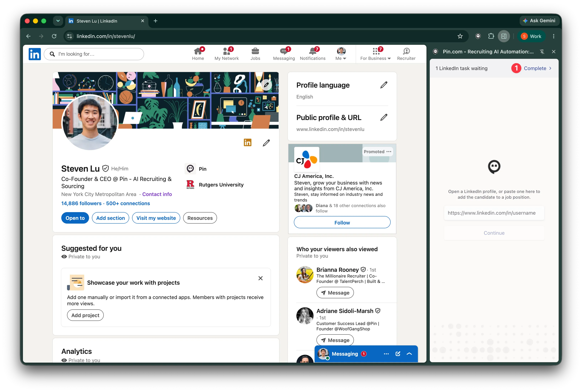Open Brianna Rooney's profile photo
582x392 pixels.
pos(305,274)
